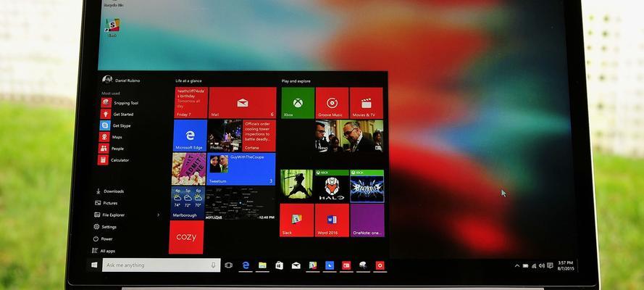The image size is (644, 290).
Task: Open the Slack tile in Start menu
Action: (296, 220)
